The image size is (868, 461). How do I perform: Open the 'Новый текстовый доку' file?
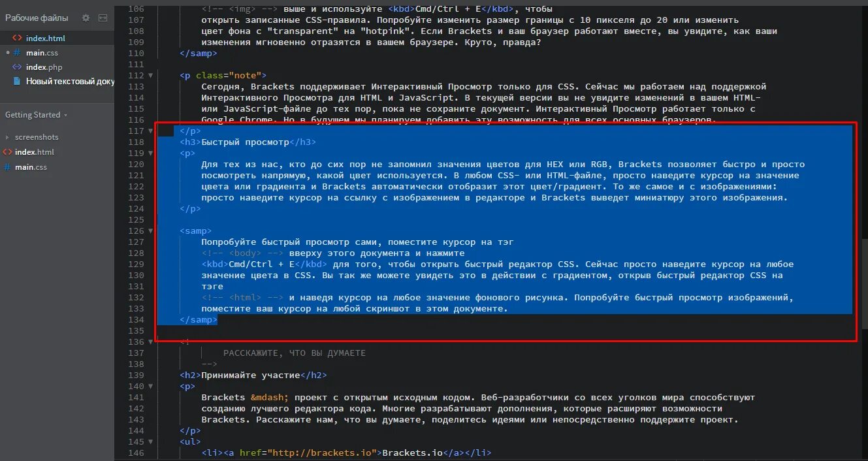[70, 81]
